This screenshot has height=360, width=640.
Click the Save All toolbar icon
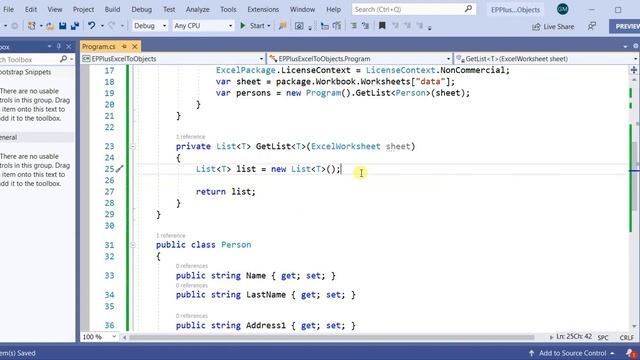tap(75, 26)
